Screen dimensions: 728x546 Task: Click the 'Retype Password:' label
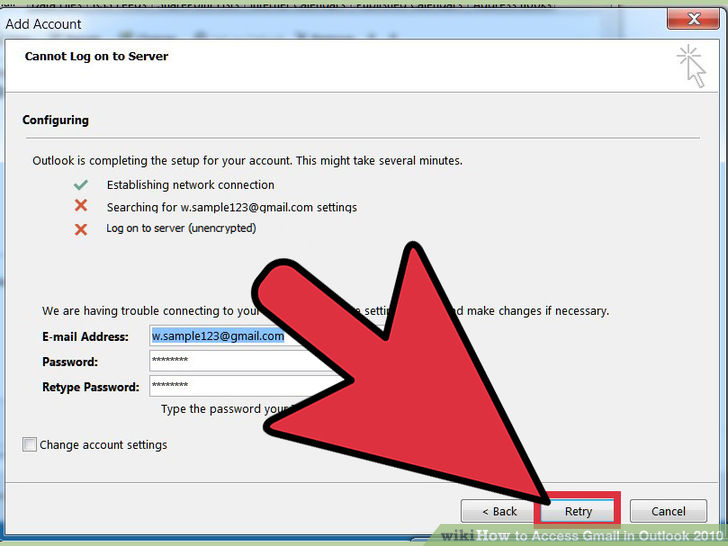(x=91, y=387)
